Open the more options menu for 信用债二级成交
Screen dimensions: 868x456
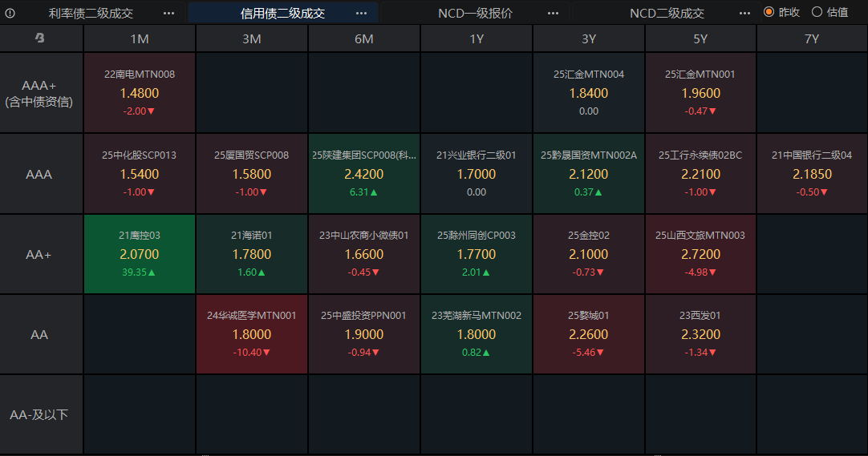click(x=362, y=14)
